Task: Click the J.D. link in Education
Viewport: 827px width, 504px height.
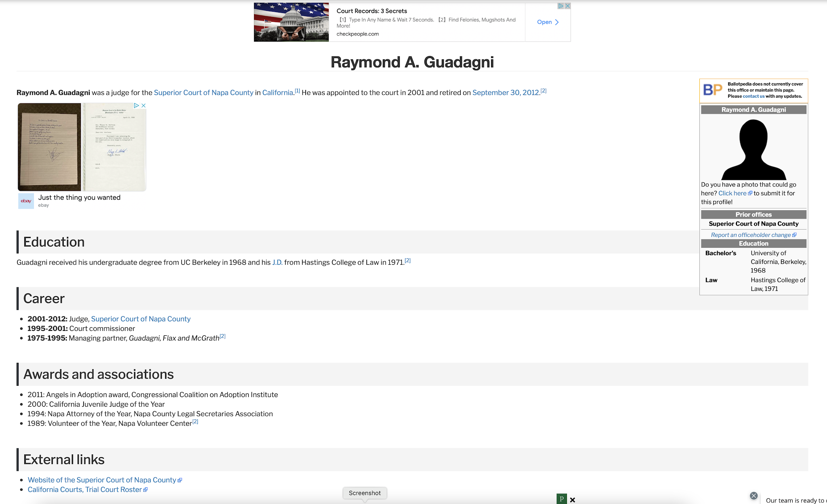Action: coord(277,263)
